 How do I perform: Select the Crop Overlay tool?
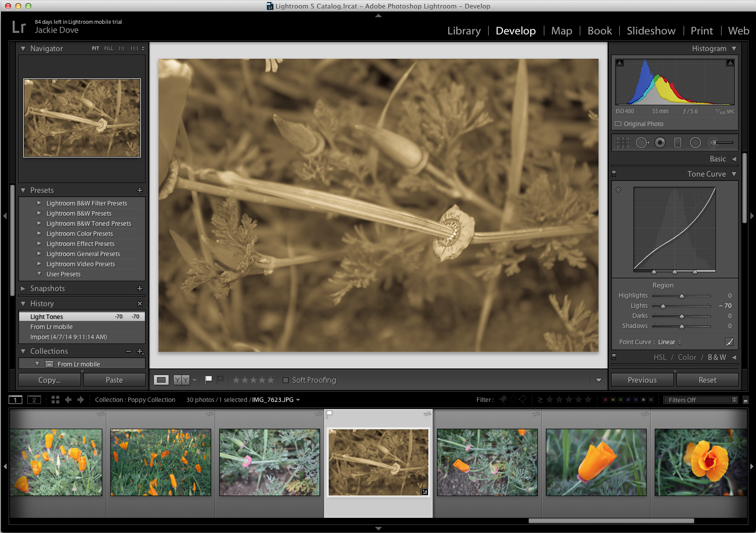(623, 142)
